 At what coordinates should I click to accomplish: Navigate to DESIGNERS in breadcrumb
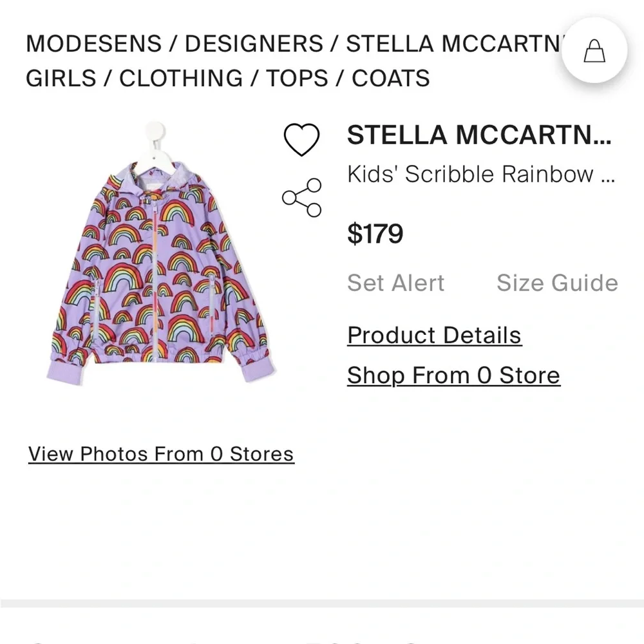pos(252,43)
